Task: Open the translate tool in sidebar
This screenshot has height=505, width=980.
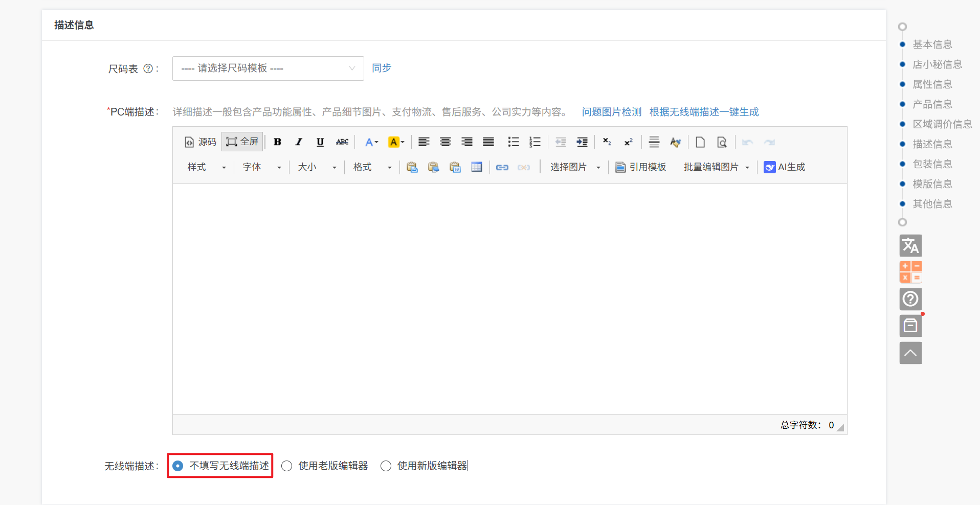Action: (910, 246)
